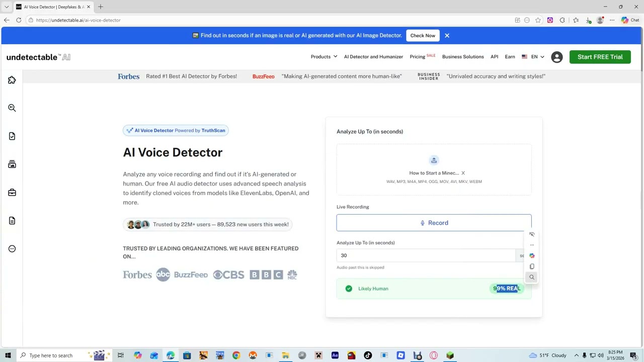Open the briefcase icon in left sidebar

click(12, 193)
